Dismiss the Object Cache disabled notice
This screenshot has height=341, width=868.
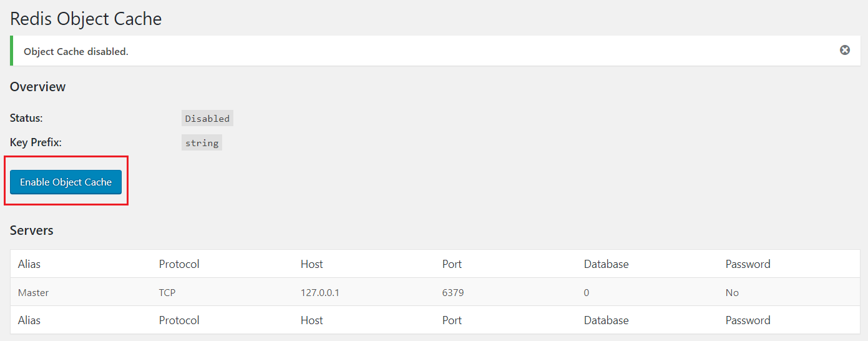tap(844, 50)
